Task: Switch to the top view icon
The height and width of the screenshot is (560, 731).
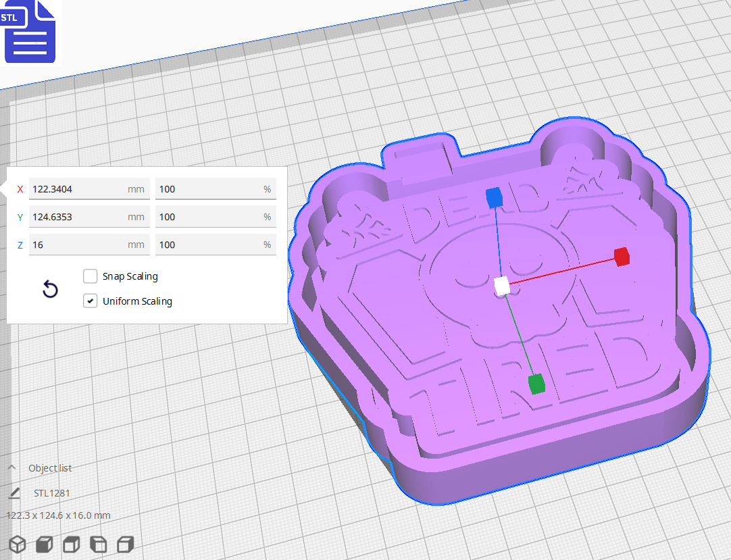Action: click(71, 544)
